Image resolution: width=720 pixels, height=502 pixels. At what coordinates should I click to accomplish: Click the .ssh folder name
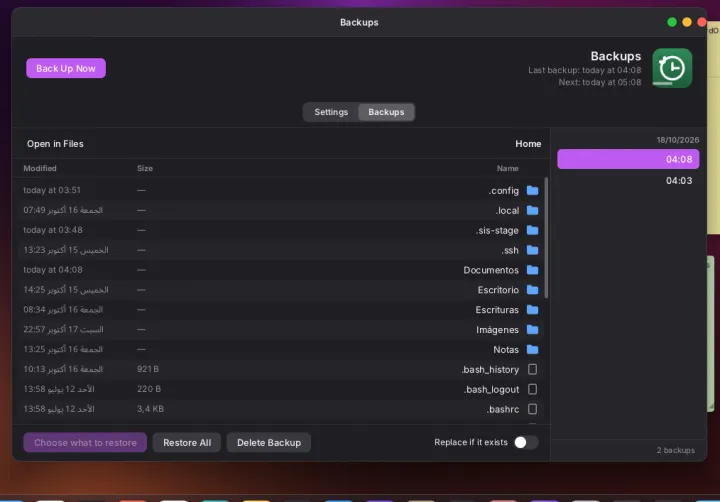click(x=510, y=250)
